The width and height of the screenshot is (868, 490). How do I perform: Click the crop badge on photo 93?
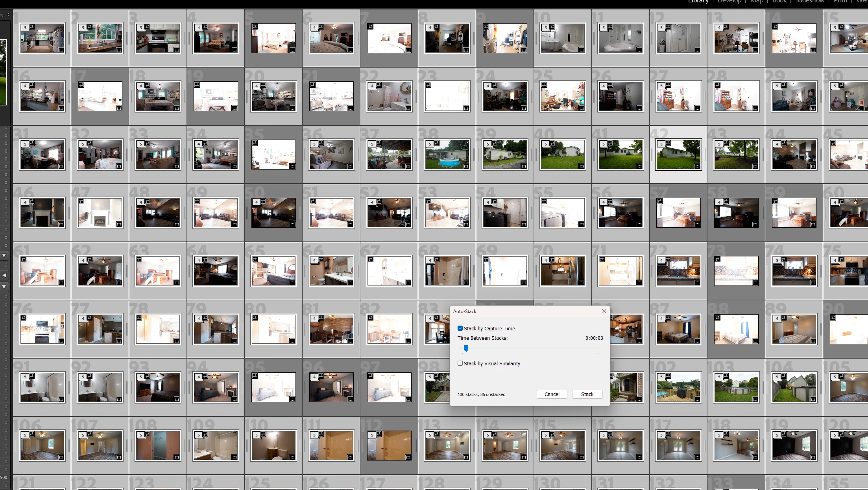pyautogui.click(x=177, y=399)
